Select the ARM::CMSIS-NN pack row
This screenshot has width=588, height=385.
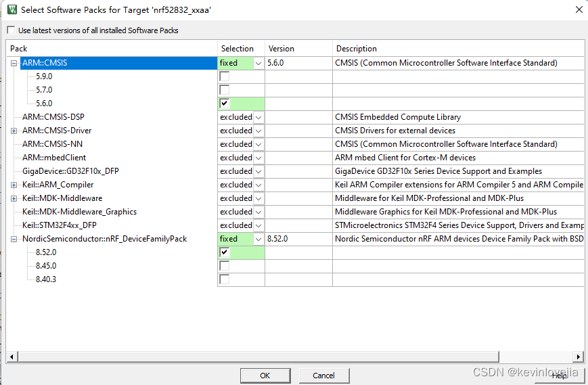pos(52,144)
